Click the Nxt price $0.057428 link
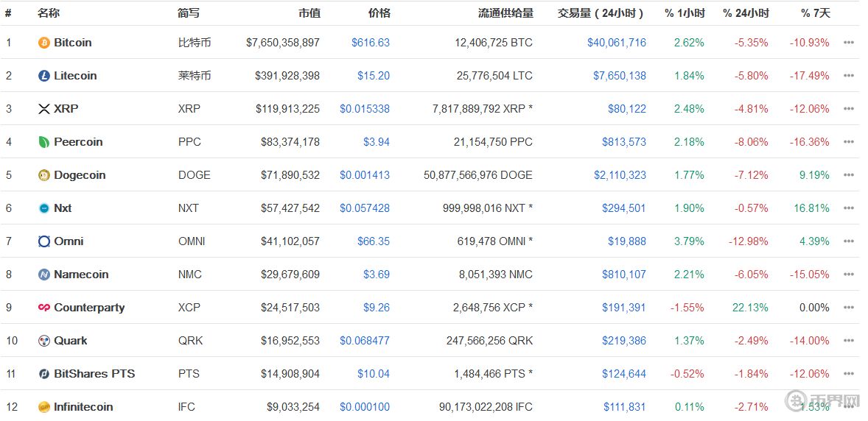The image size is (868, 421). click(x=365, y=208)
